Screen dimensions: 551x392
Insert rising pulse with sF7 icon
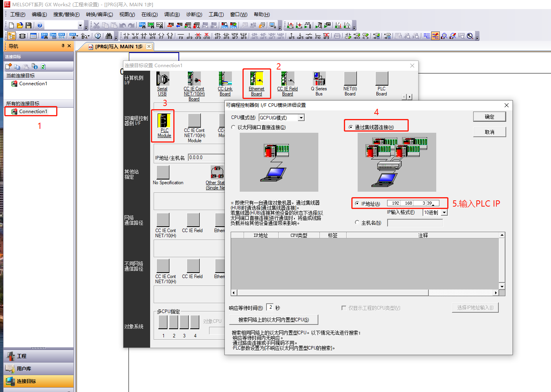(218, 36)
